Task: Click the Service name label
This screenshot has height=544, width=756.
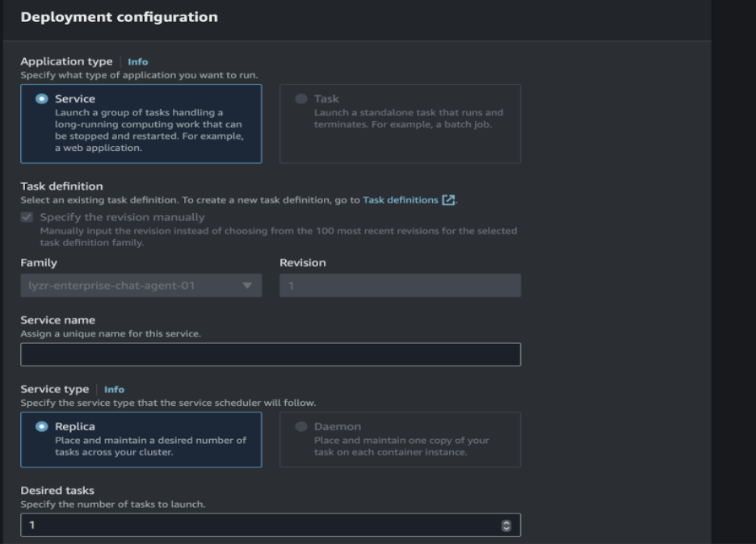Action: [x=58, y=320]
